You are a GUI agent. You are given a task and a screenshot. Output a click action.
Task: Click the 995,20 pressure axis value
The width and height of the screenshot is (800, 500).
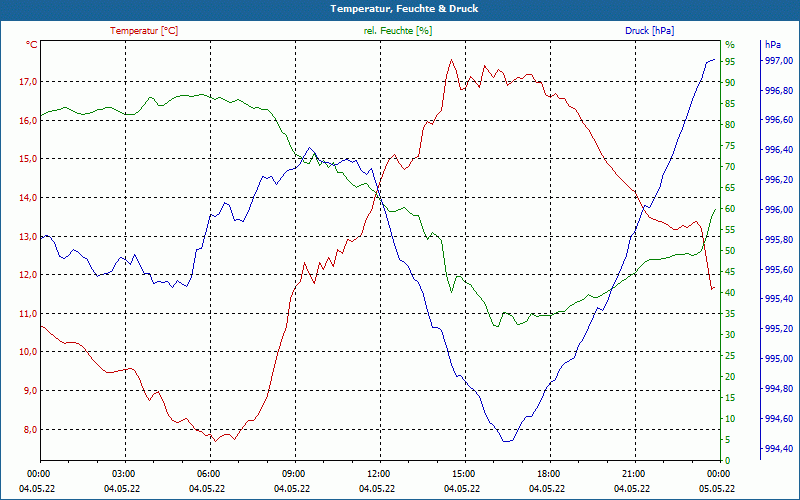pyautogui.click(x=779, y=329)
